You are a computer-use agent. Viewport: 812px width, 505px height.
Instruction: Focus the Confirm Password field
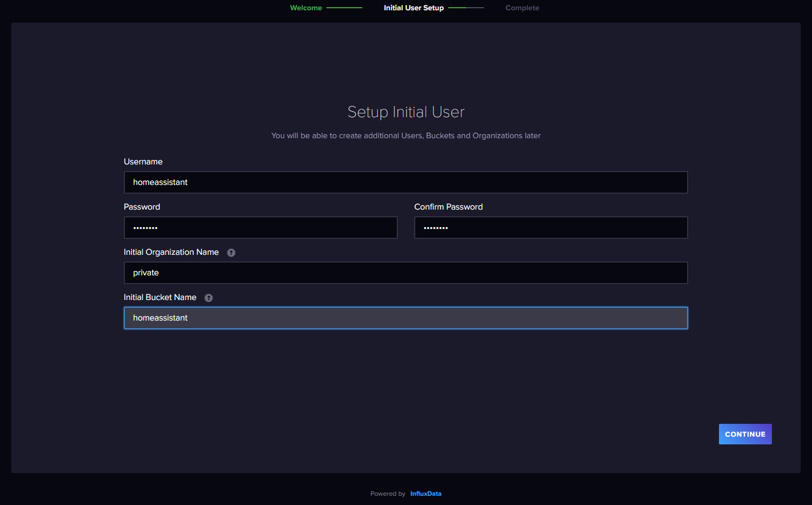click(551, 228)
